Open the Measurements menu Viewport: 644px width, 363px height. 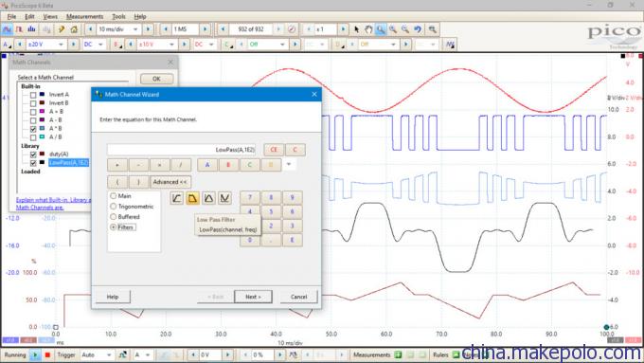pyautogui.click(x=84, y=16)
